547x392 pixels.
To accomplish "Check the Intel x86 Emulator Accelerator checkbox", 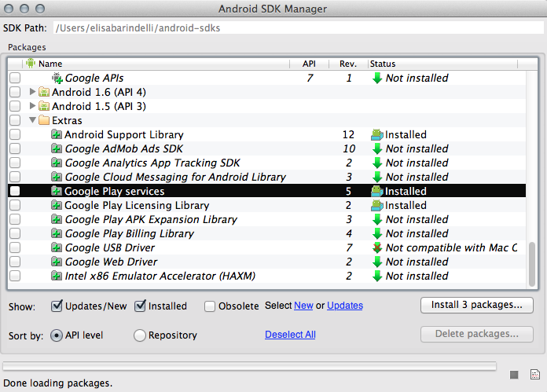I will 15,276.
